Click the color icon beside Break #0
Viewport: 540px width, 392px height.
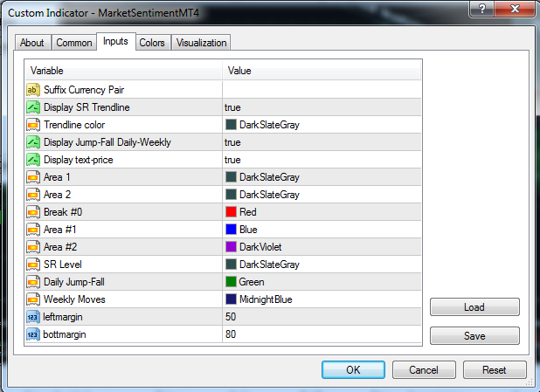click(33, 212)
